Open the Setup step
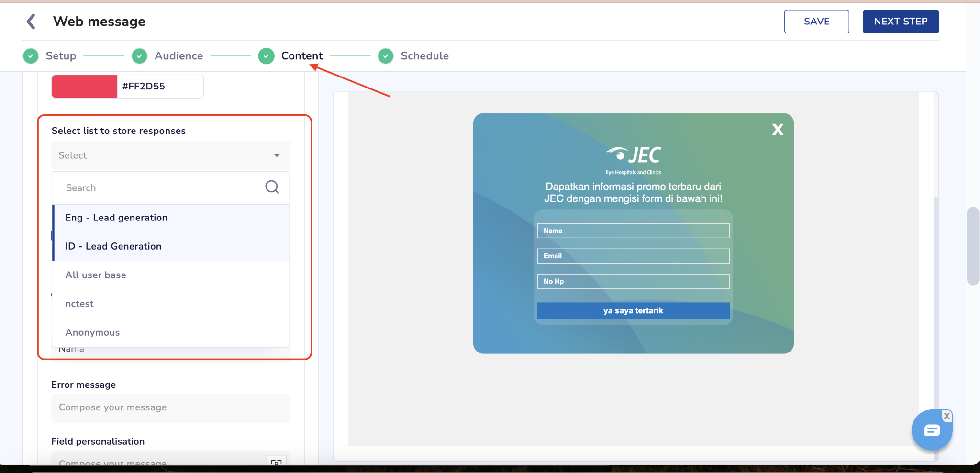This screenshot has height=473, width=980. 61,56
